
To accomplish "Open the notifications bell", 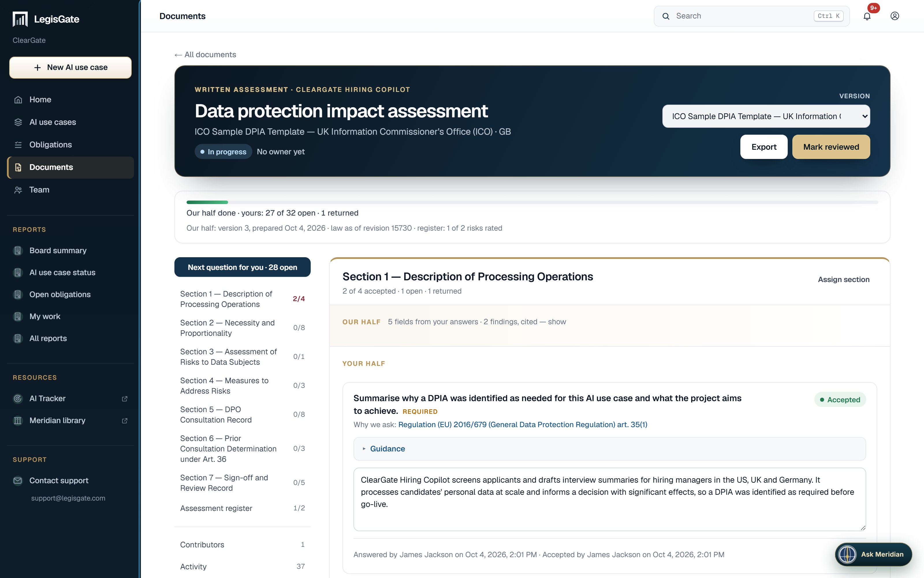I will click(867, 16).
